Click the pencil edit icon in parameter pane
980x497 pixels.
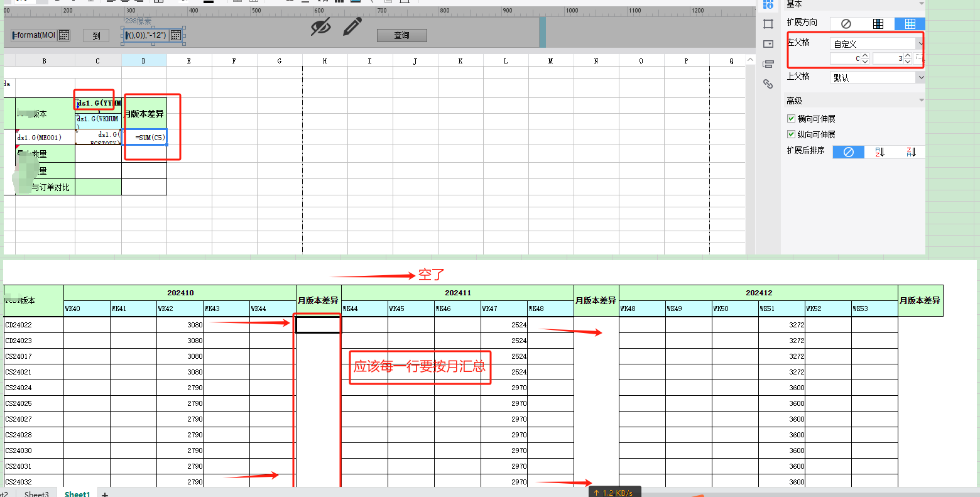tap(352, 27)
